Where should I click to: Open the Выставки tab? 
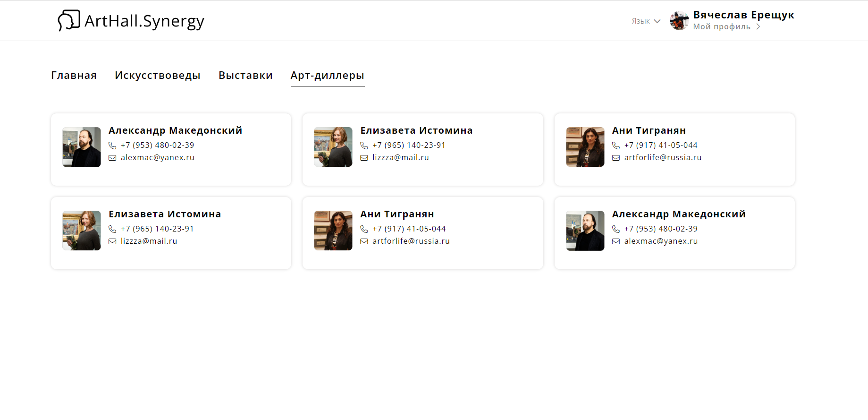tap(245, 76)
